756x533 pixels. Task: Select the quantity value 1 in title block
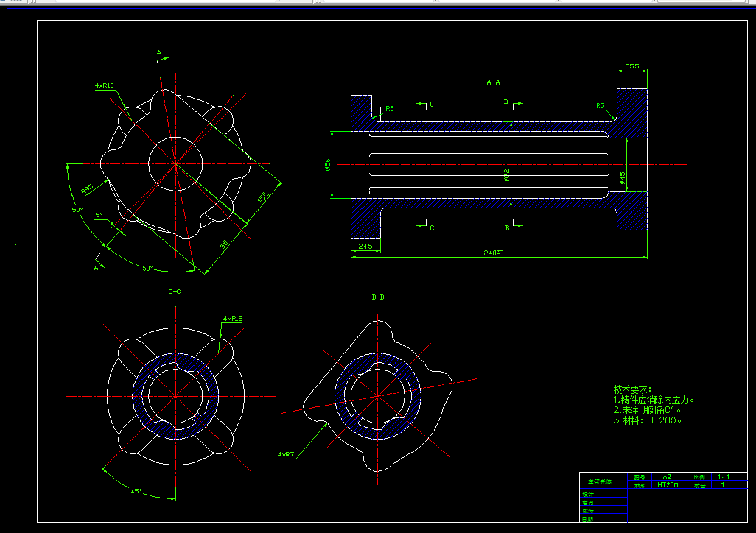pos(723,485)
